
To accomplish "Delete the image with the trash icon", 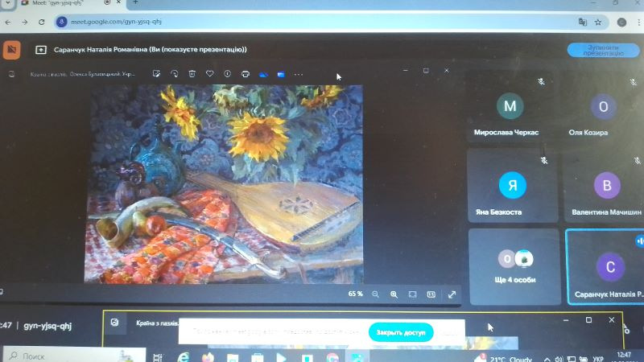I will point(192,74).
